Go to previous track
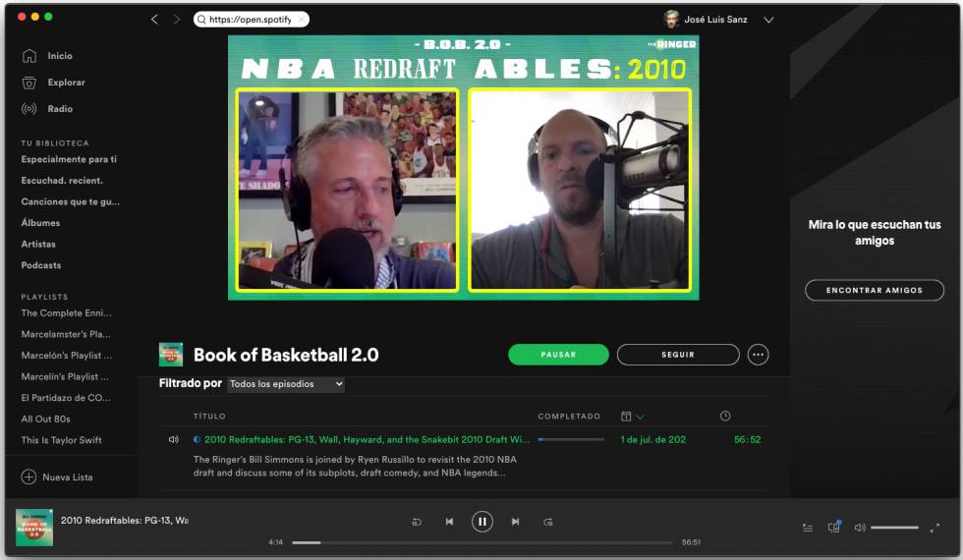The height and width of the screenshot is (560, 963). (450, 522)
